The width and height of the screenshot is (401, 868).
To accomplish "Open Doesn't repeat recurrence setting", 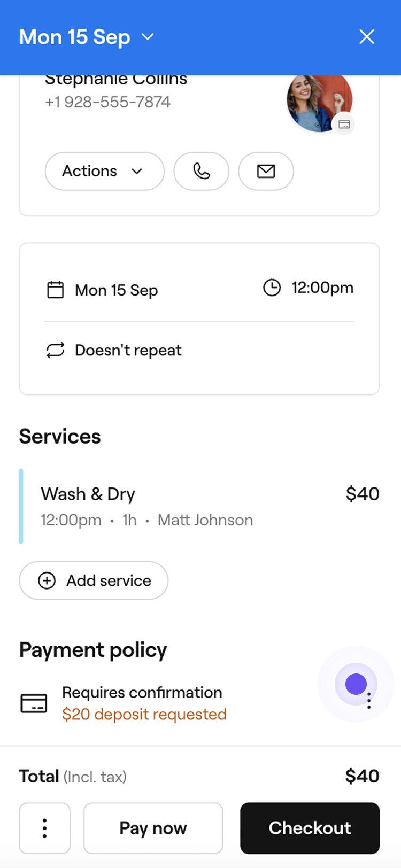I will pos(128,350).
